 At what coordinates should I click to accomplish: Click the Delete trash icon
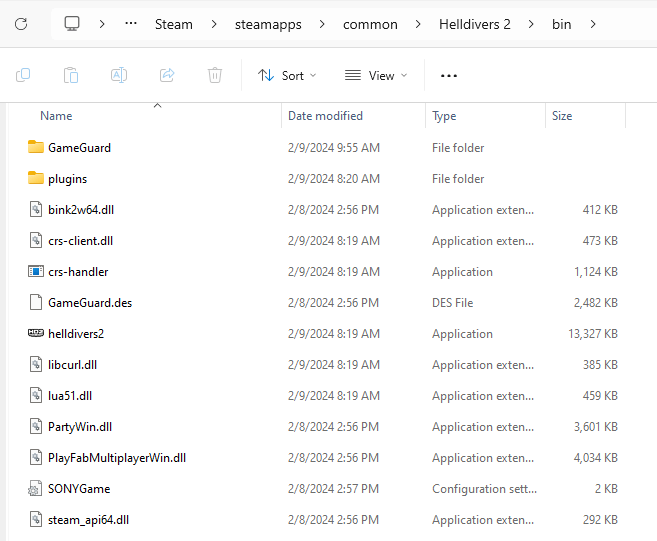(215, 75)
